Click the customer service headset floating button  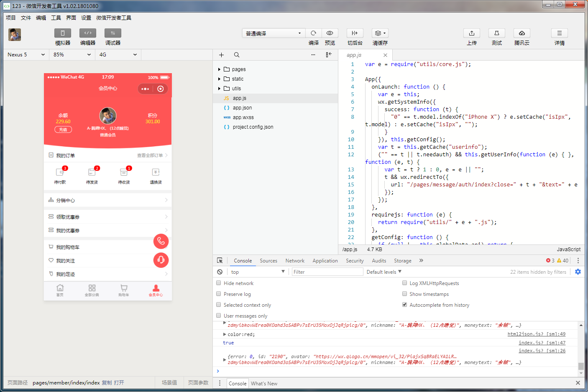click(161, 260)
